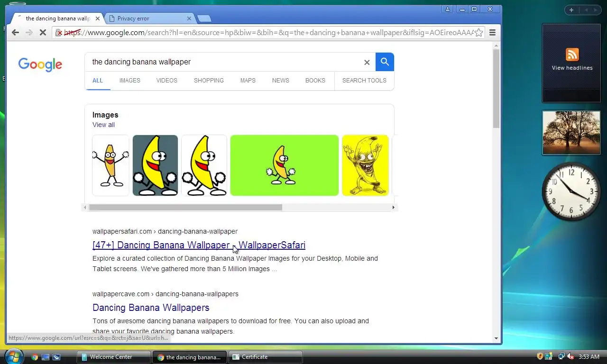Add a gadget with the sidebar plus button
This screenshot has height=364, width=607.
(571, 10)
